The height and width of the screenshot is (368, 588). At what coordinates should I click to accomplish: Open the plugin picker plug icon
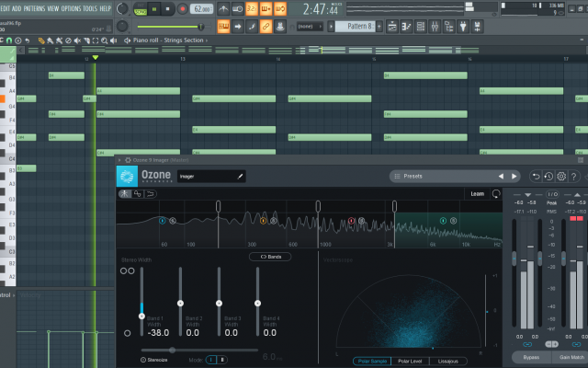click(463, 27)
